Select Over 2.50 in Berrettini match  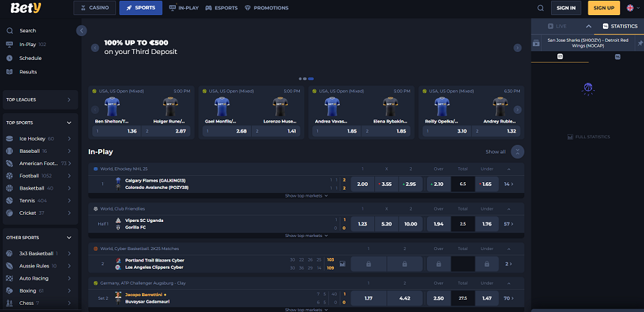click(438, 298)
